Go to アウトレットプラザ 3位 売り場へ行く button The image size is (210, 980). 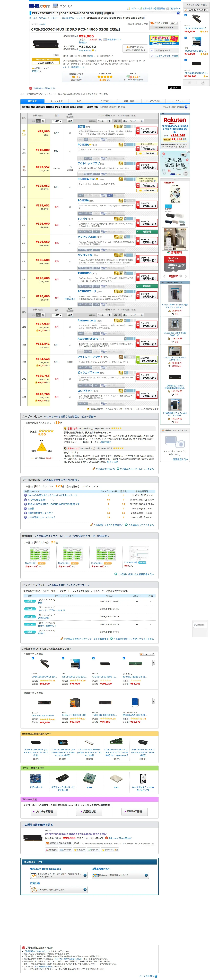coord(147,167)
